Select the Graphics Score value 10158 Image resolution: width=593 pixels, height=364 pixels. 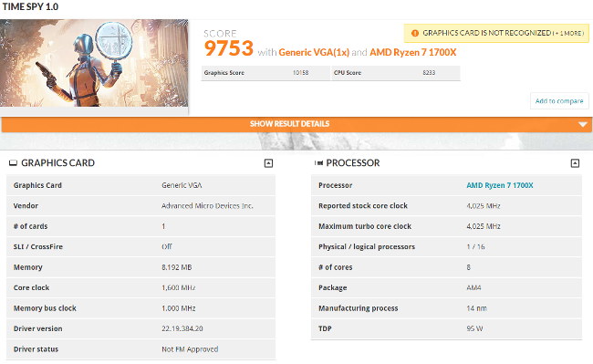coord(301,73)
